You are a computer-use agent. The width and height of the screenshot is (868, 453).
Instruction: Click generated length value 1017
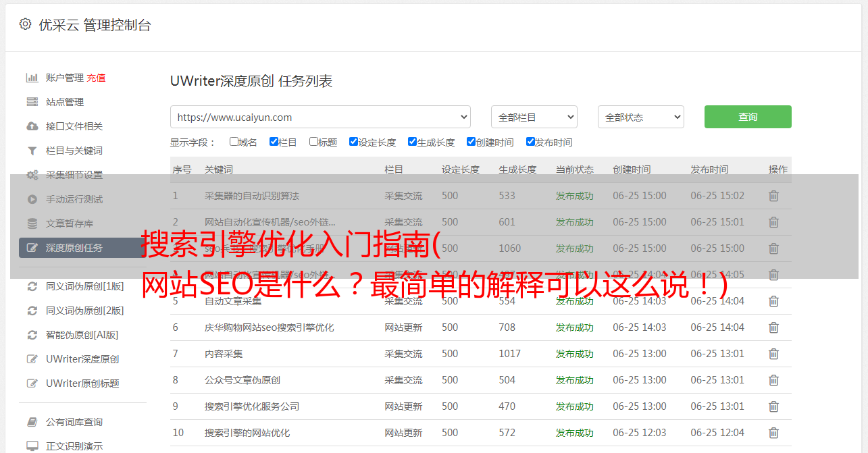pos(510,354)
